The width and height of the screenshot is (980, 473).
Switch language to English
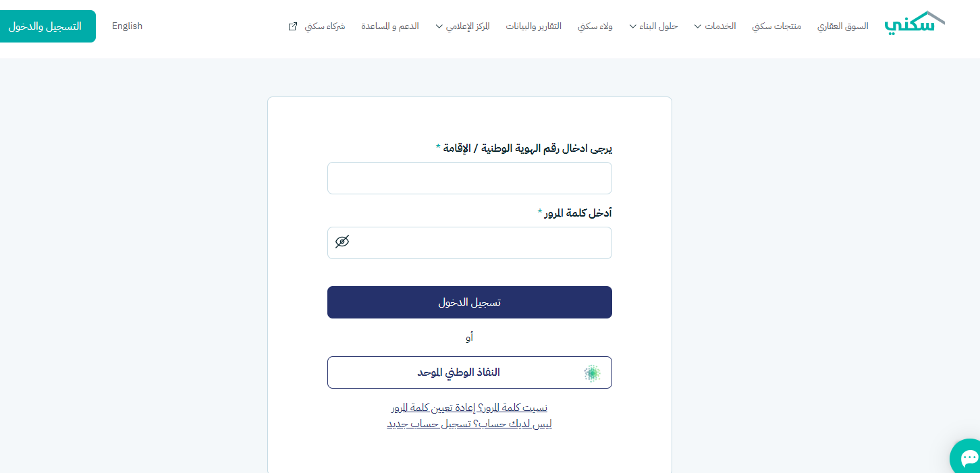pos(127,26)
